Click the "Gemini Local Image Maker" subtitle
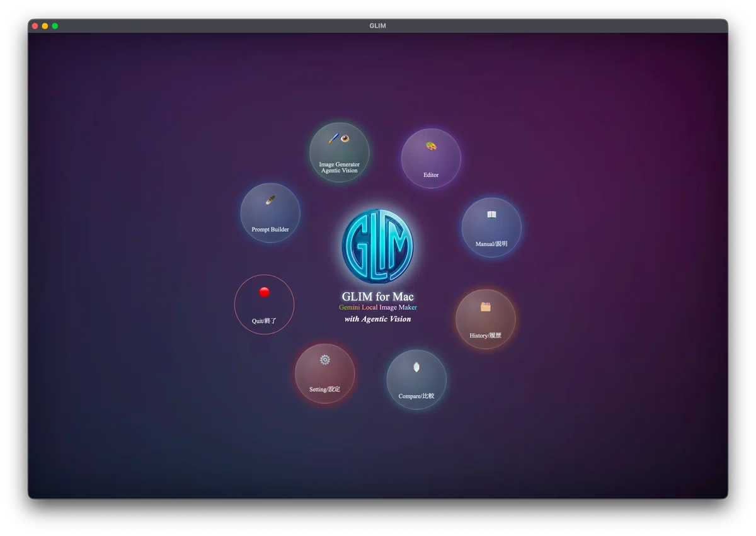The height and width of the screenshot is (536, 756). [x=378, y=307]
